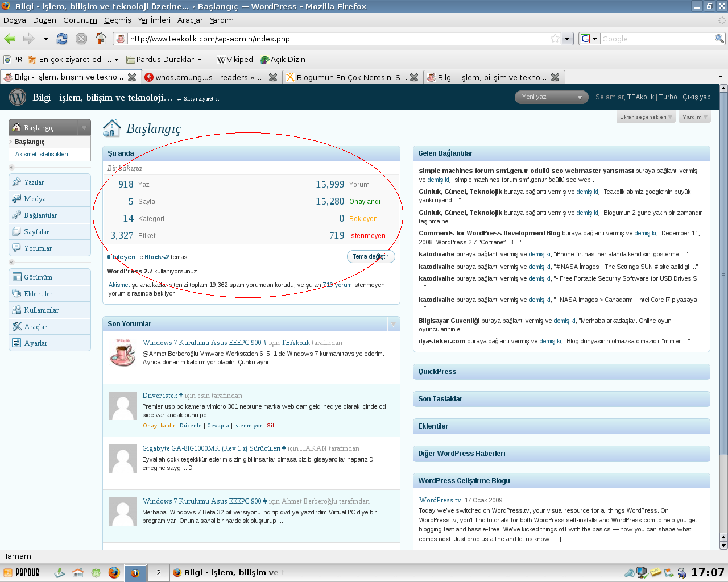The height and width of the screenshot is (582, 728).
Task: Click the Turbo link in header
Action: tap(668, 97)
